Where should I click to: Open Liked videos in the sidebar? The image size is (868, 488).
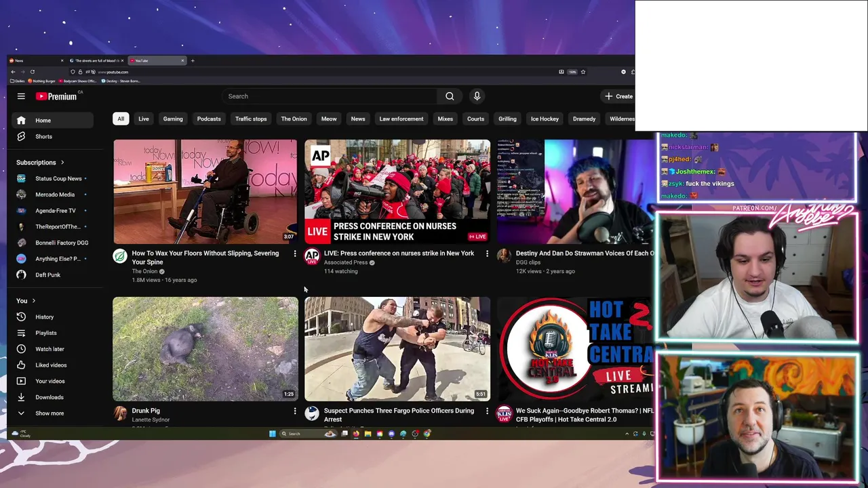pos(53,365)
